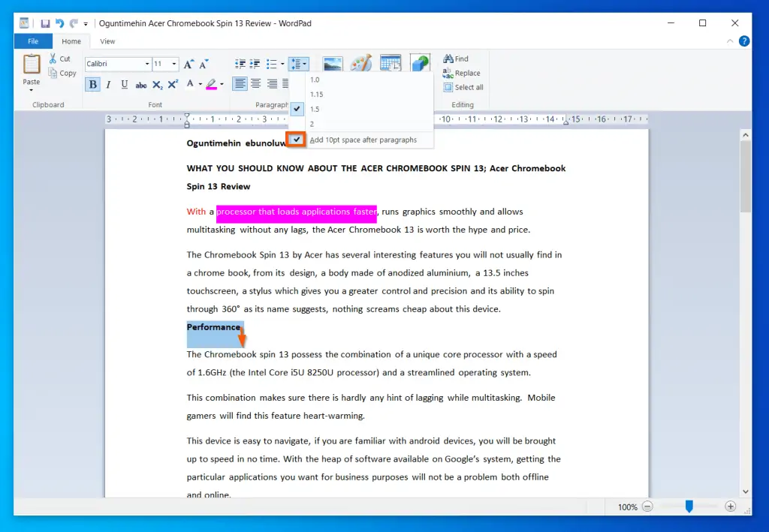Open the File menu
This screenshot has height=532, width=769.
33,41
